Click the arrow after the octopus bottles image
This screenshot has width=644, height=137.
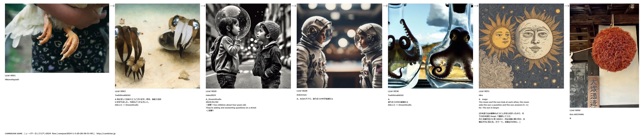point(476,6)
